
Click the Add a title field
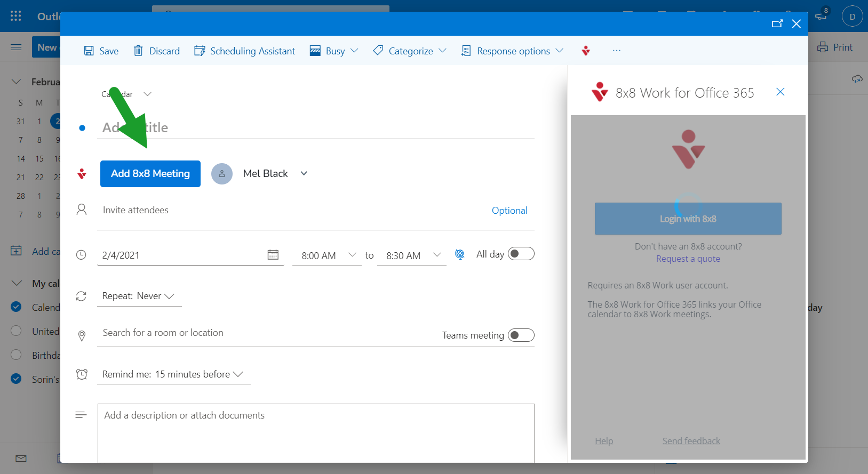[x=316, y=127]
